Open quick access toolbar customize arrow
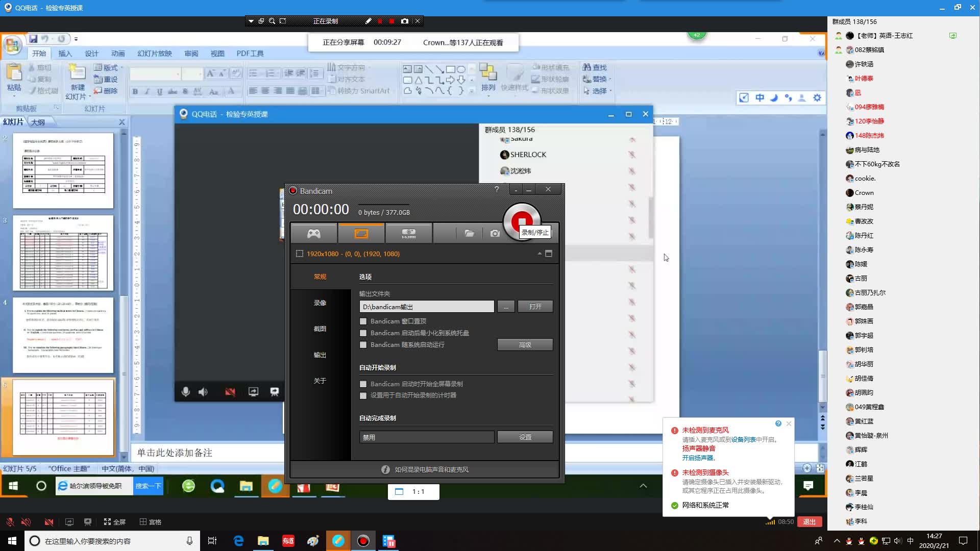The width and height of the screenshot is (980, 551). [x=76, y=39]
